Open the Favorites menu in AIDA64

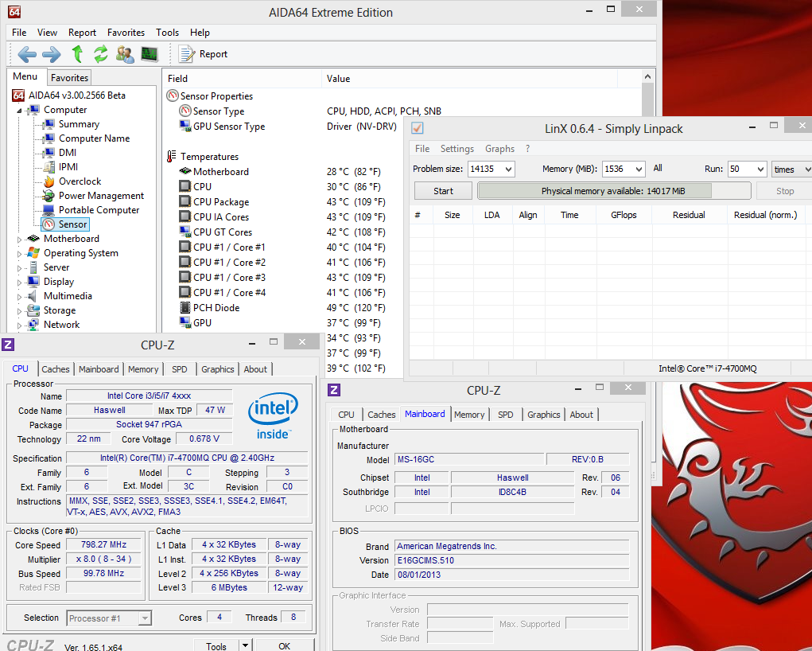(126, 33)
